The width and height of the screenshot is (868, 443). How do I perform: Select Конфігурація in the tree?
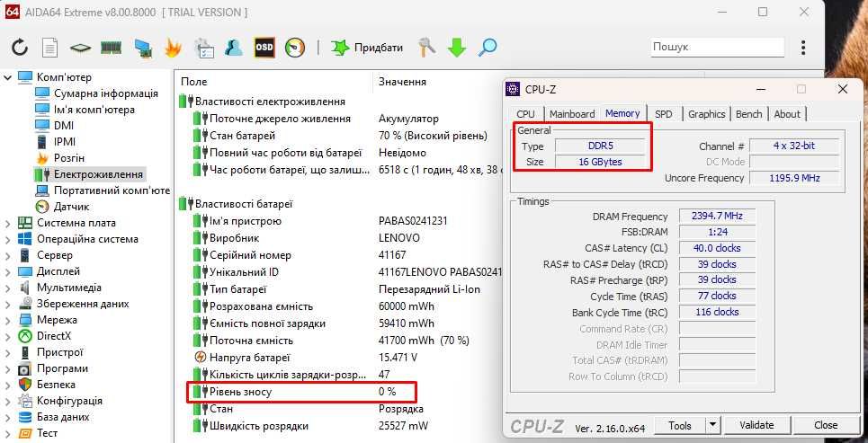tap(69, 401)
